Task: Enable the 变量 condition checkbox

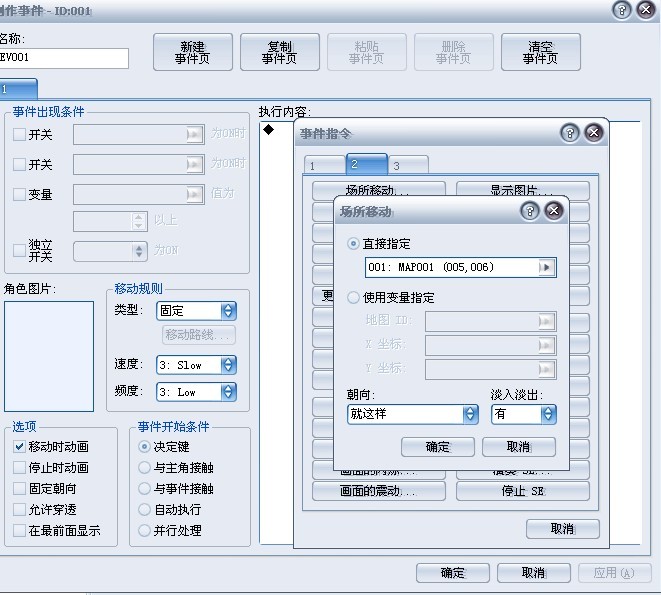Action: pyautogui.click(x=19, y=194)
